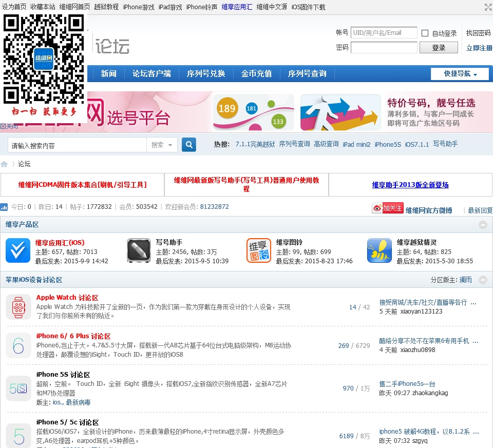Open the 新闻 nav tab
This screenshot has width=493, height=448.
coord(108,74)
